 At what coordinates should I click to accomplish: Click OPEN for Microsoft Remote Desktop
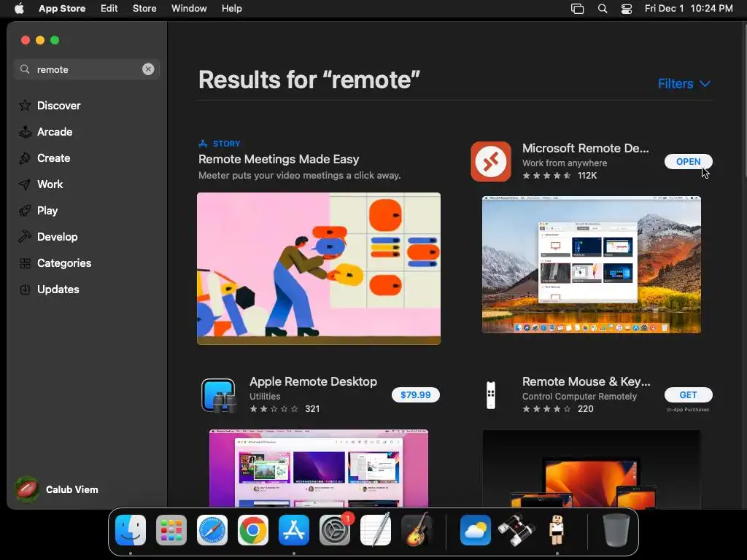tap(689, 161)
